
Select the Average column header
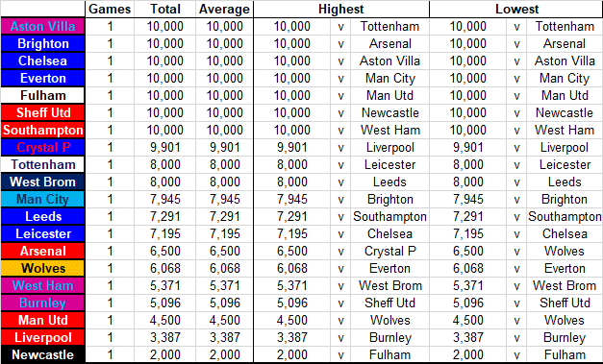click(225, 10)
